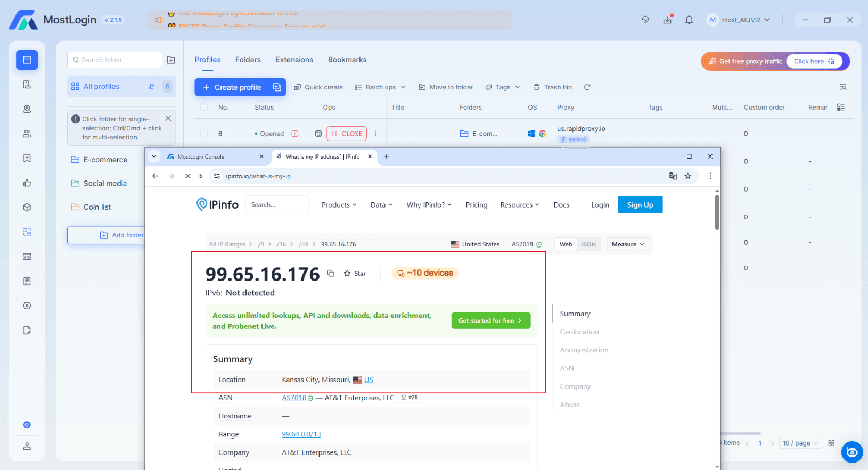The height and width of the screenshot is (470, 868).
Task: Tick the checkbox for profile 6
Action: coord(204,134)
